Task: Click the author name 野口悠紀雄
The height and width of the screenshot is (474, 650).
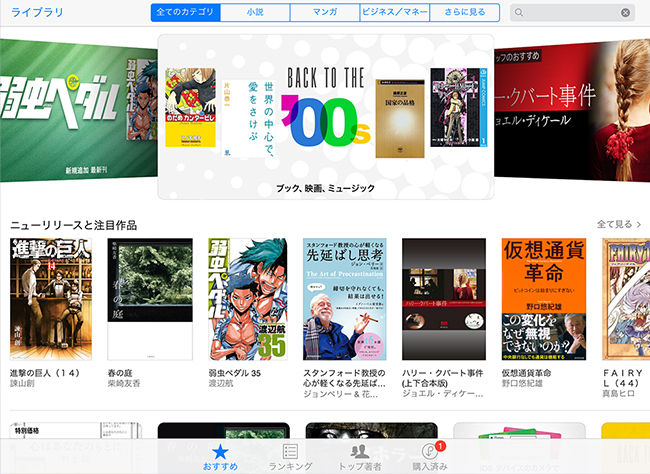Action: point(522,383)
